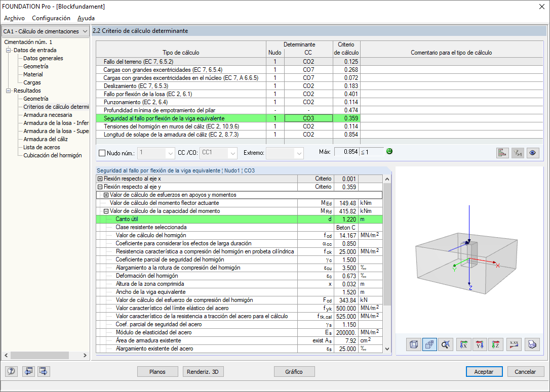
Task: Collapse Valor de cálculo de la capacidad del momento
Action: click(106, 211)
